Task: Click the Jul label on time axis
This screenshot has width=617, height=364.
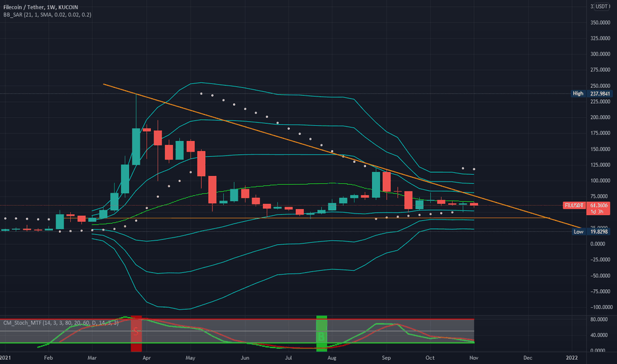Action: [x=289, y=357]
